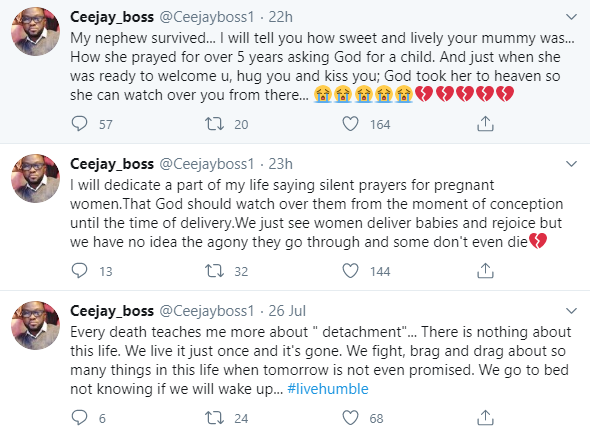Retweet the 26 Jul tweet with 24 retweets

pos(214,418)
